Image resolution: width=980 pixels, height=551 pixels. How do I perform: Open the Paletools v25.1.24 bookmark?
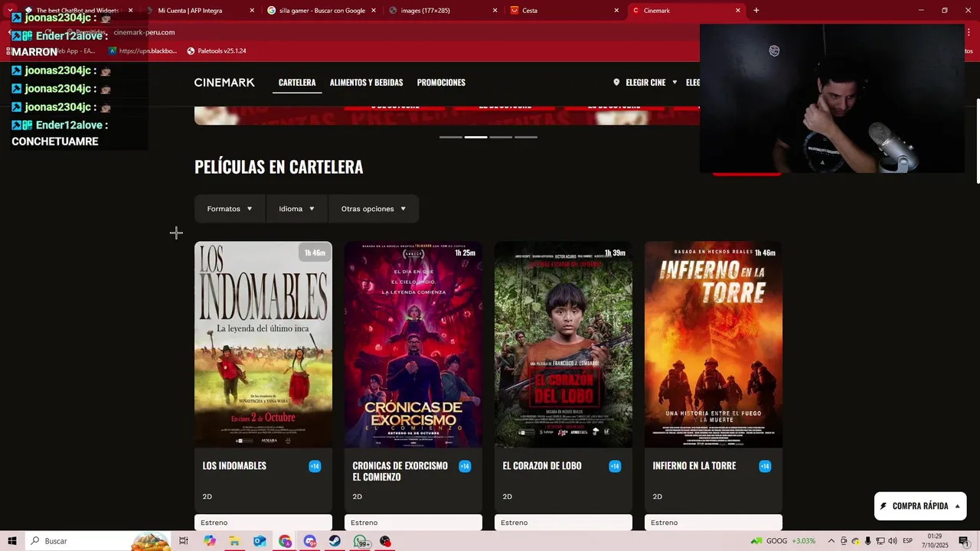217,51
